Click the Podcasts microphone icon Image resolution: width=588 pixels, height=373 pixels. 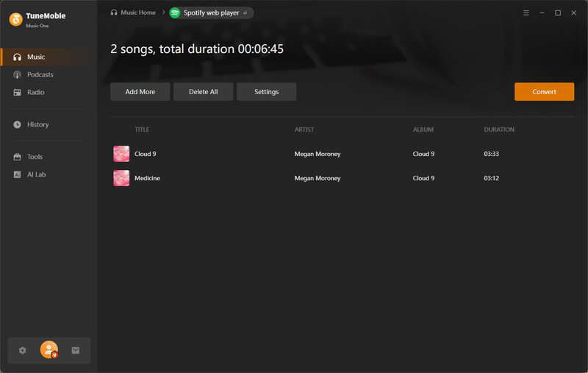click(x=17, y=75)
